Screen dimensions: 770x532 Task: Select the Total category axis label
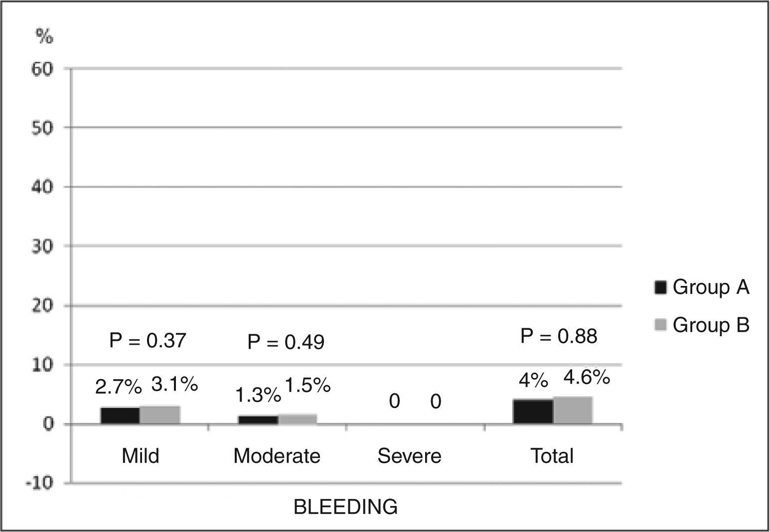pyautogui.click(x=552, y=456)
